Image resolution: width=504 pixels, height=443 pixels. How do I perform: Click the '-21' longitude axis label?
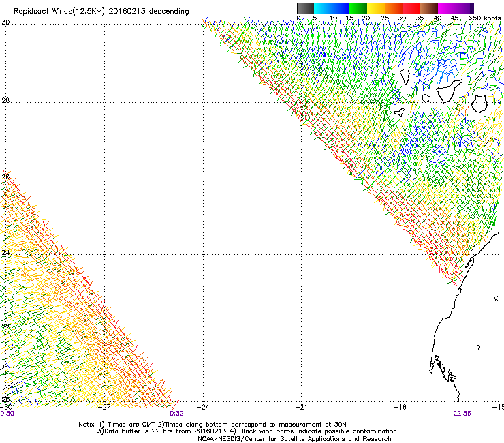301,407
